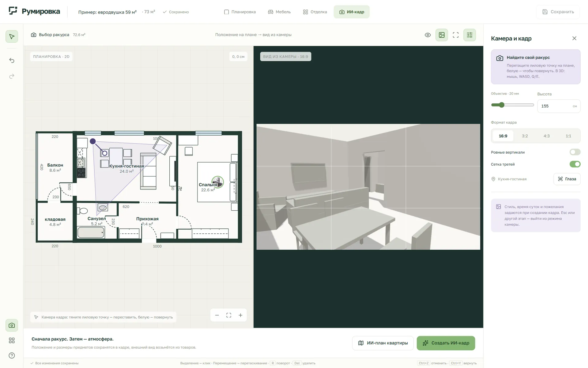Adjust the Объектив focal length slider
This screenshot has height=368, width=588.
tap(512, 105)
